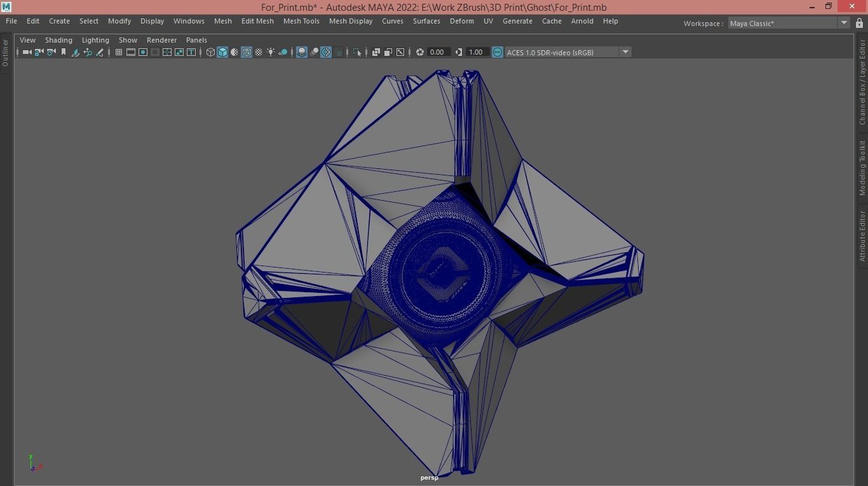Viewport: 868px width, 486px height.
Task: Click the Exposure reset icon
Action: [419, 52]
